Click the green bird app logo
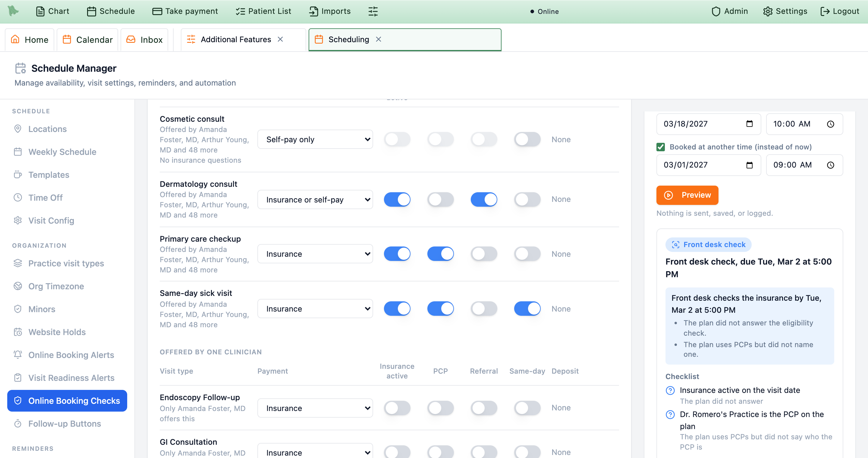This screenshot has width=868, height=458. 13,11
